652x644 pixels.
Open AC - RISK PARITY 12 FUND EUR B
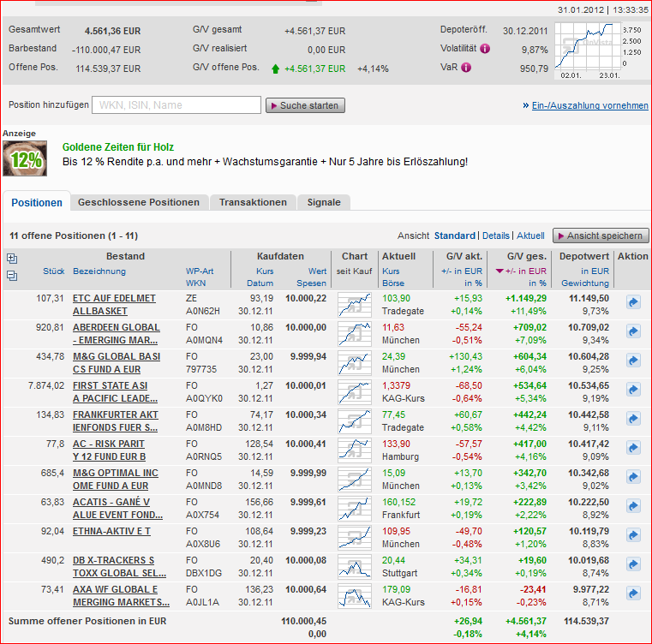point(110,450)
